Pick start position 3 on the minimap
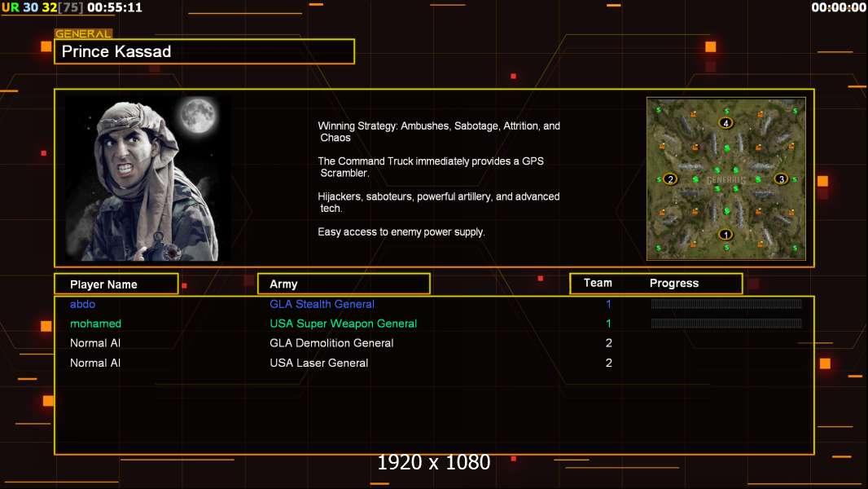The height and width of the screenshot is (489, 868). point(781,179)
